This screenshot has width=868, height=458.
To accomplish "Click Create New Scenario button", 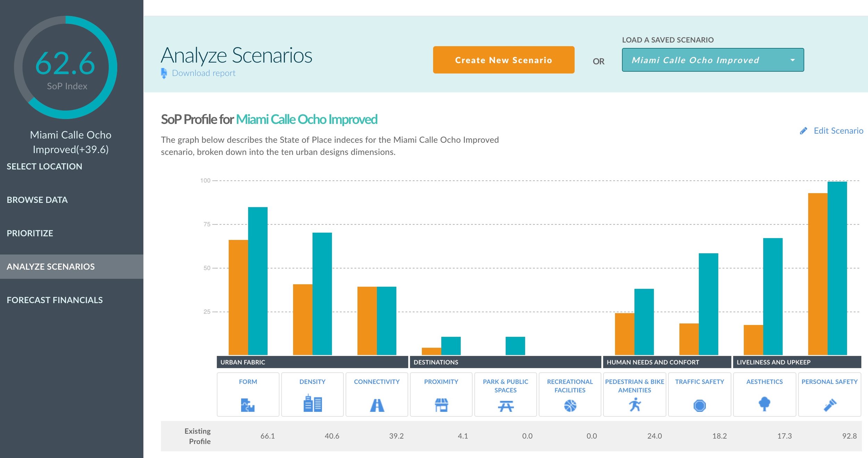I will [503, 60].
